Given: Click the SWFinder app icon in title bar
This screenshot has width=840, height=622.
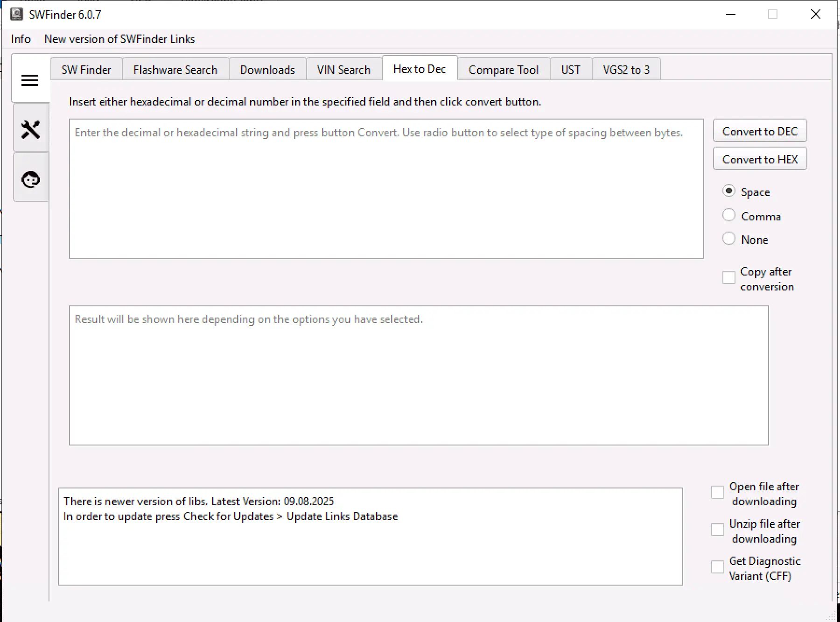Looking at the screenshot, I should pos(17,14).
